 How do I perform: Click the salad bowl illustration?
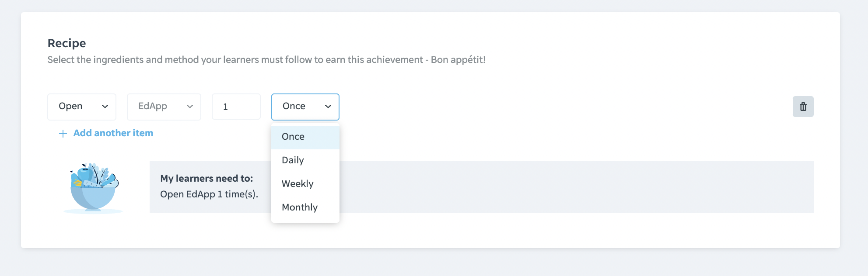(94, 188)
